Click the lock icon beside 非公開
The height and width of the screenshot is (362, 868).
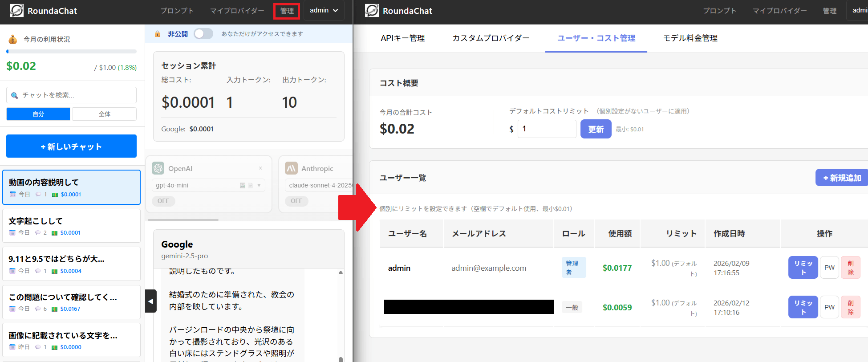tap(157, 34)
